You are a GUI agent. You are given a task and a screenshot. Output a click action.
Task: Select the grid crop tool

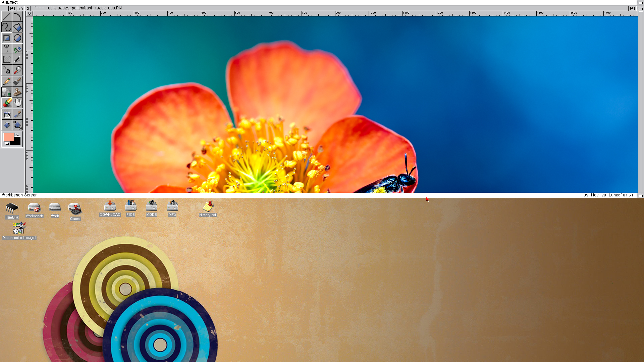(x=7, y=114)
